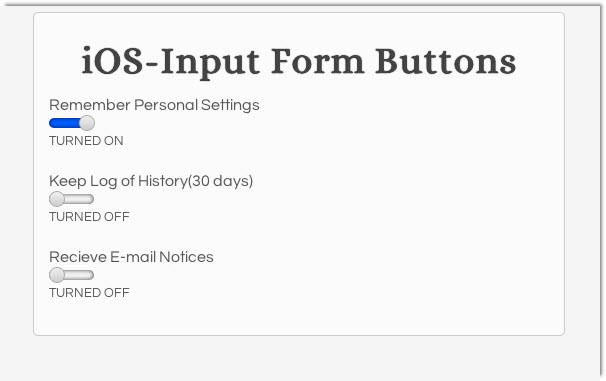The image size is (606, 381).
Task: Click the round knob on blue switch
Action: coord(87,123)
